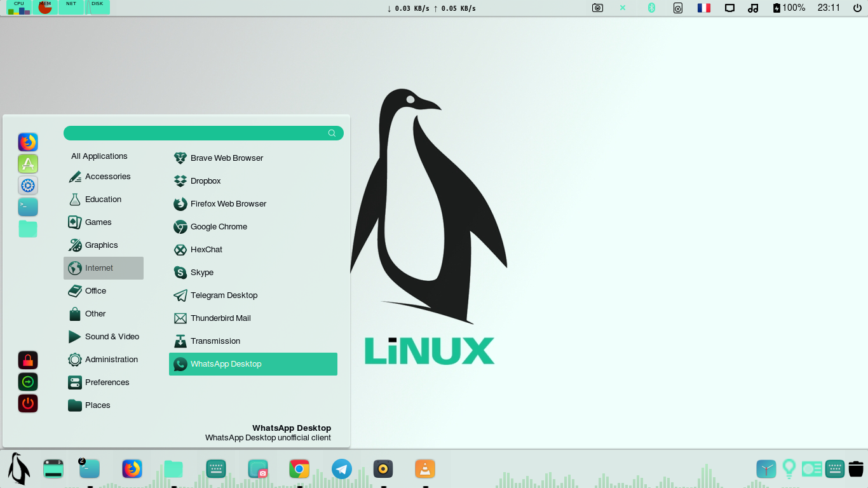
Task: Click the network speed KB/s indicator
Action: (x=431, y=8)
